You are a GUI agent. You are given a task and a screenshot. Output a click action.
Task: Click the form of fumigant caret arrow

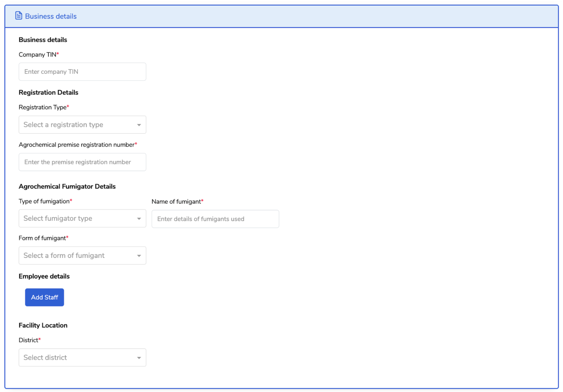tap(139, 256)
